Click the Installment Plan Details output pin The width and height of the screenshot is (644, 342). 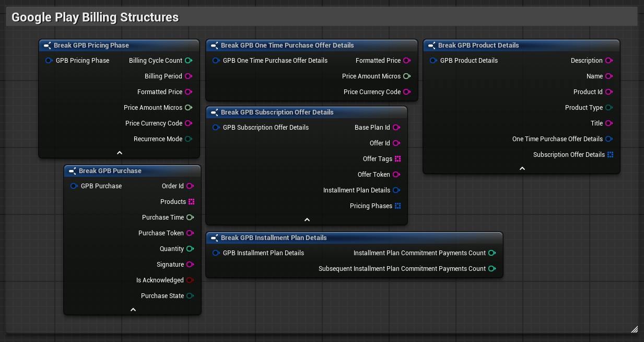(396, 190)
